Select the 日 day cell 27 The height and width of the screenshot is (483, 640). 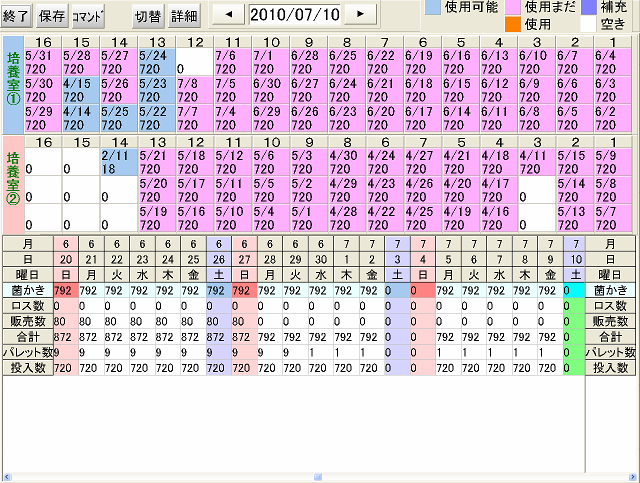click(x=244, y=259)
